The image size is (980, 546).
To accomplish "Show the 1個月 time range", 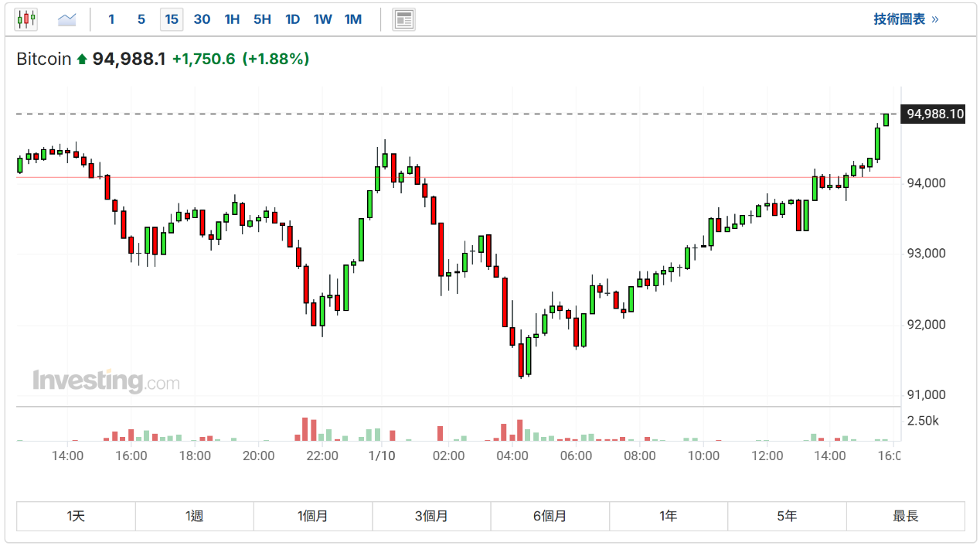I will (x=313, y=516).
